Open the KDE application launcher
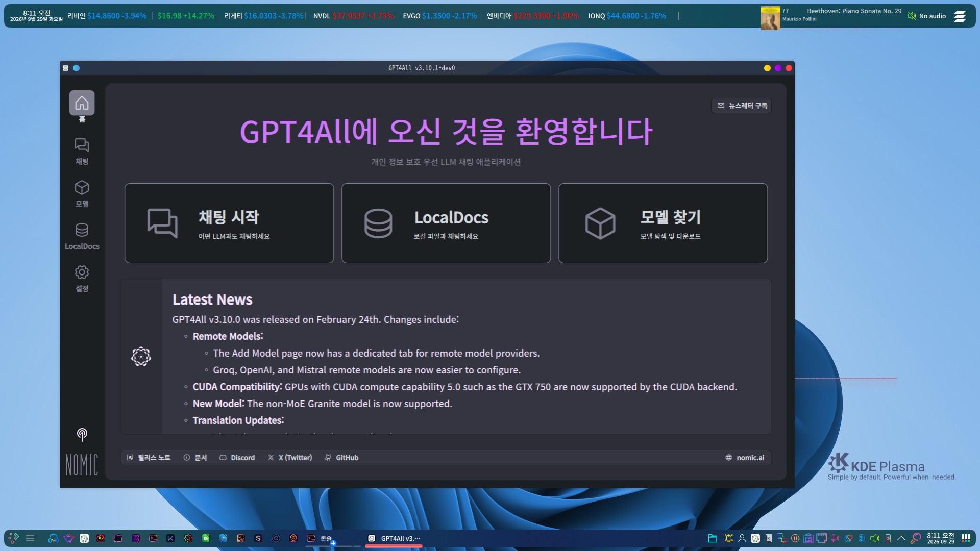Screen dimensions: 980x551 coord(14,538)
